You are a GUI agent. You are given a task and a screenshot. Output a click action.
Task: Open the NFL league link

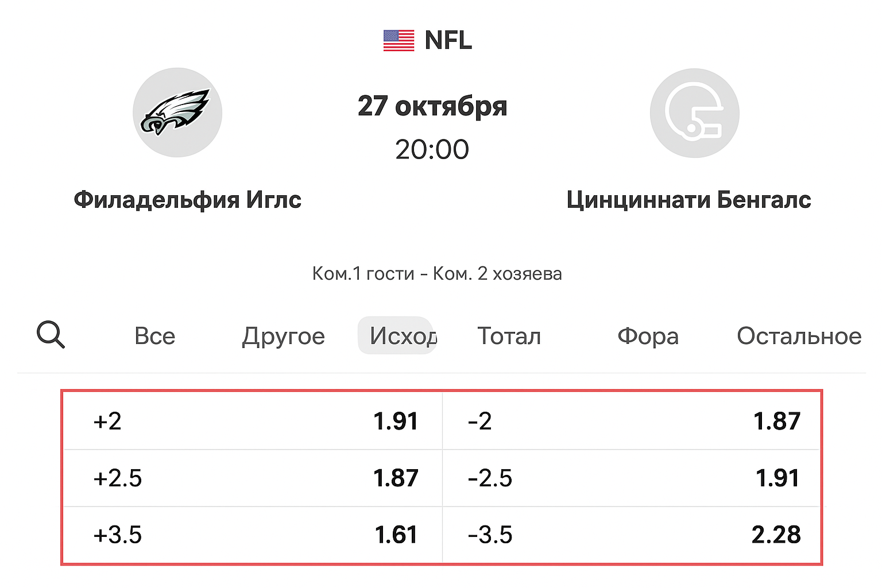click(x=448, y=41)
